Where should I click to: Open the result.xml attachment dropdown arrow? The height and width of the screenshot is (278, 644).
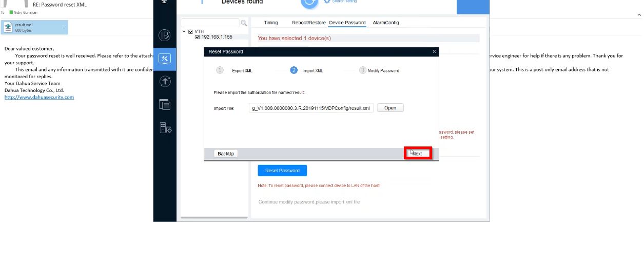64,27
